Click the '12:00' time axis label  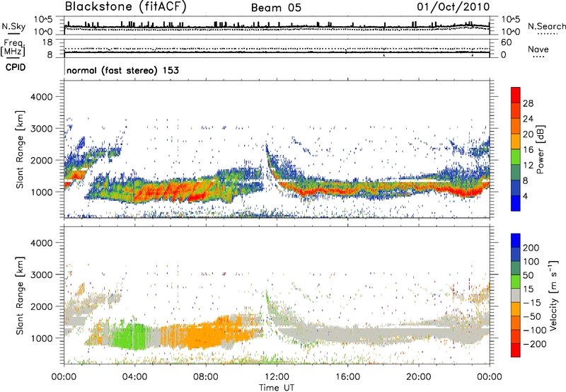[277, 377]
